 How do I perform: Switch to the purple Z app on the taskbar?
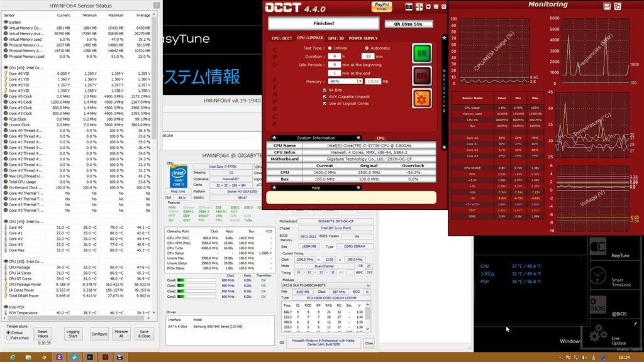click(59, 357)
